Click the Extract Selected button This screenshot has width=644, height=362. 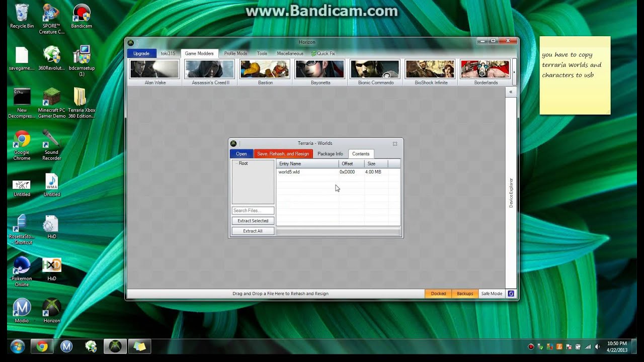pos(253,221)
